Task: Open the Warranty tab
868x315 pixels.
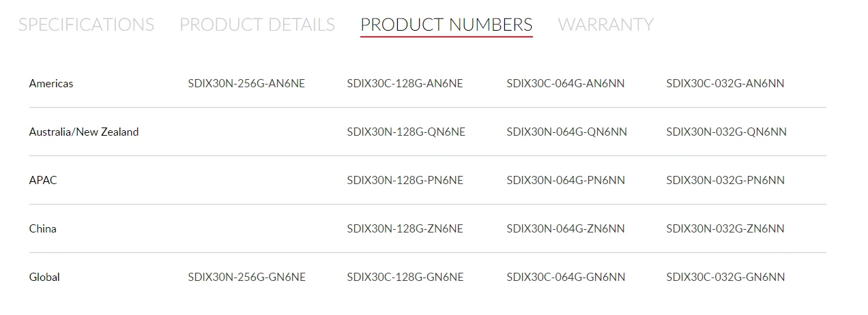Action: (605, 25)
